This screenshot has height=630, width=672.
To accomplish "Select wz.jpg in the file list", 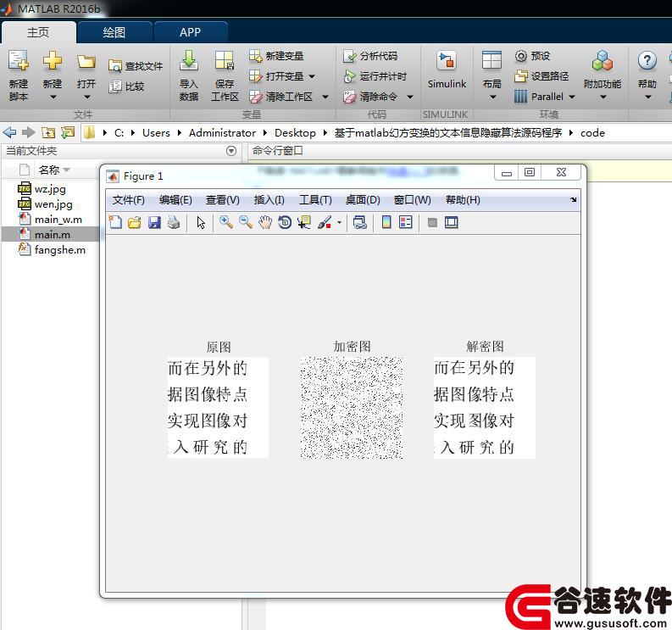I will 51,189.
